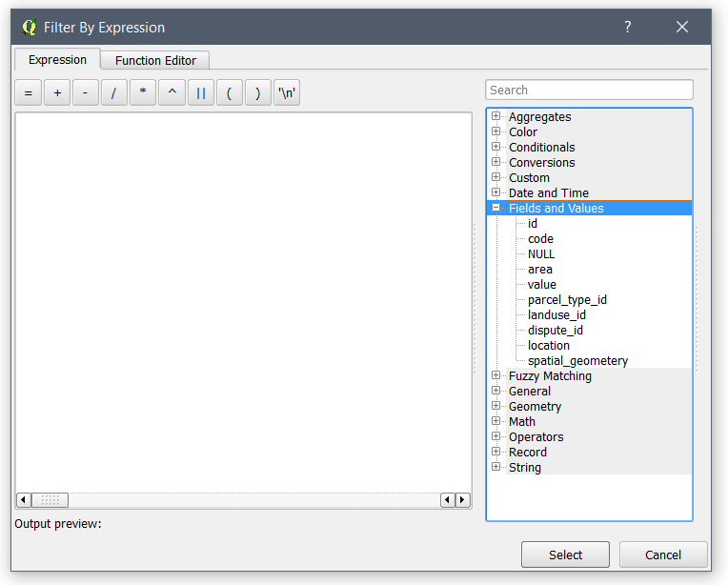Insert the string concatenation || operator
This screenshot has width=728, height=585.
click(200, 93)
